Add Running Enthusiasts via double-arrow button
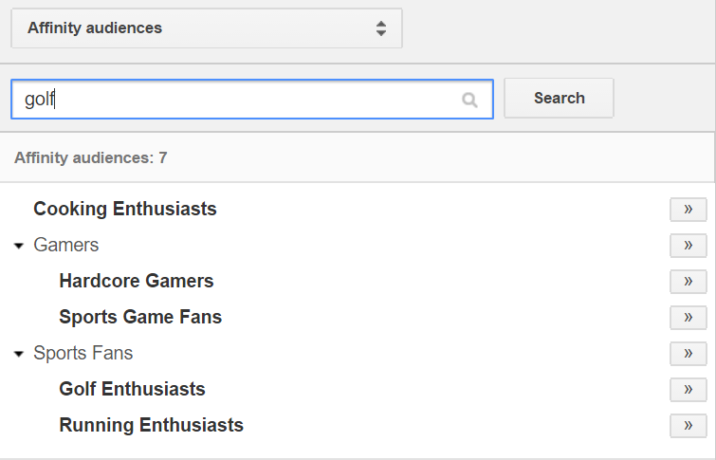Screen dimensions: 716x460 [x=688, y=425]
